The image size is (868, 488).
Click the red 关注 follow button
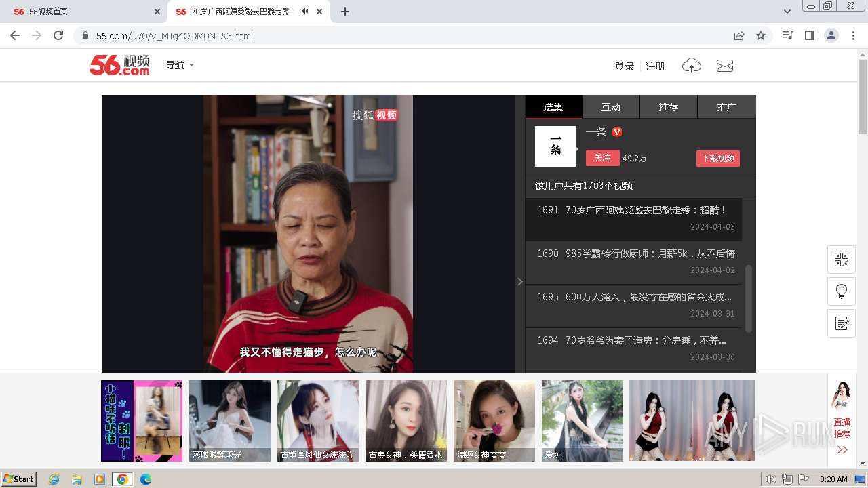pos(603,158)
